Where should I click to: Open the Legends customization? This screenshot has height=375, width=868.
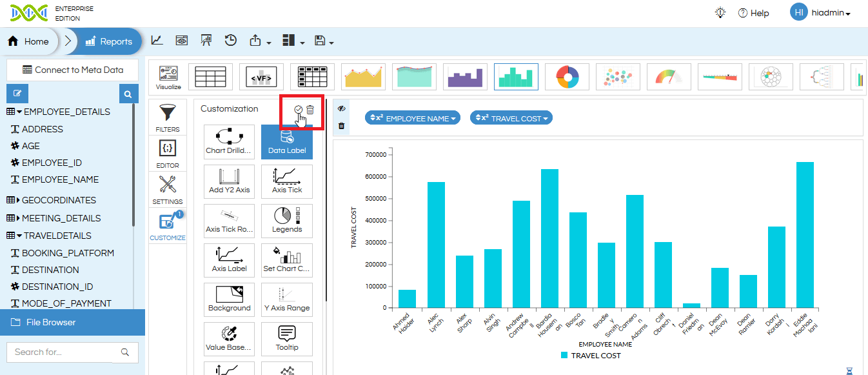[287, 221]
